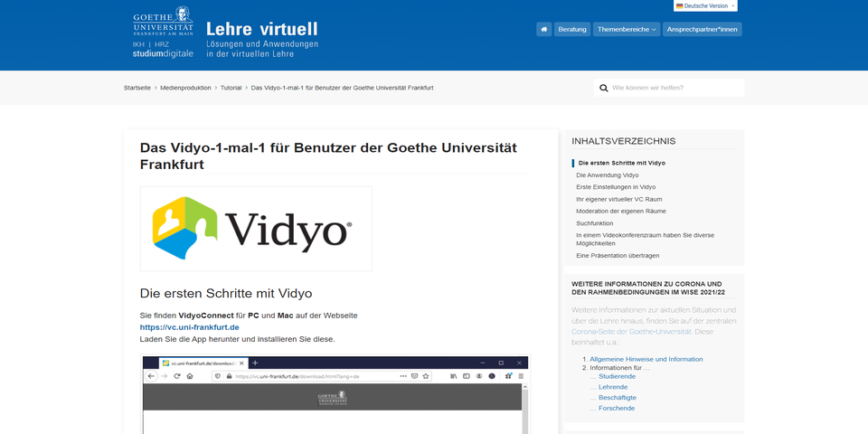Go to Medienproduktion breadcrumb
This screenshot has width=868, height=434.
[x=185, y=88]
